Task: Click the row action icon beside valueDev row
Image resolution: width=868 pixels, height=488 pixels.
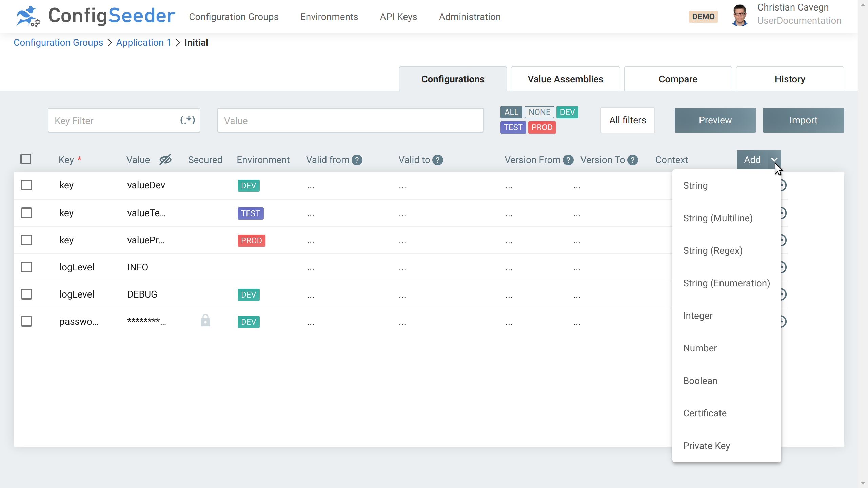Action: click(783, 185)
